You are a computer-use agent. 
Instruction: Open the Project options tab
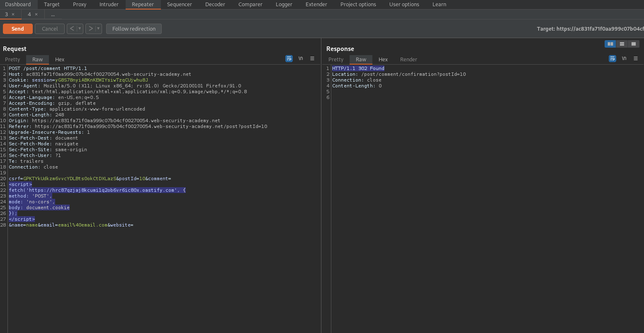point(358,5)
